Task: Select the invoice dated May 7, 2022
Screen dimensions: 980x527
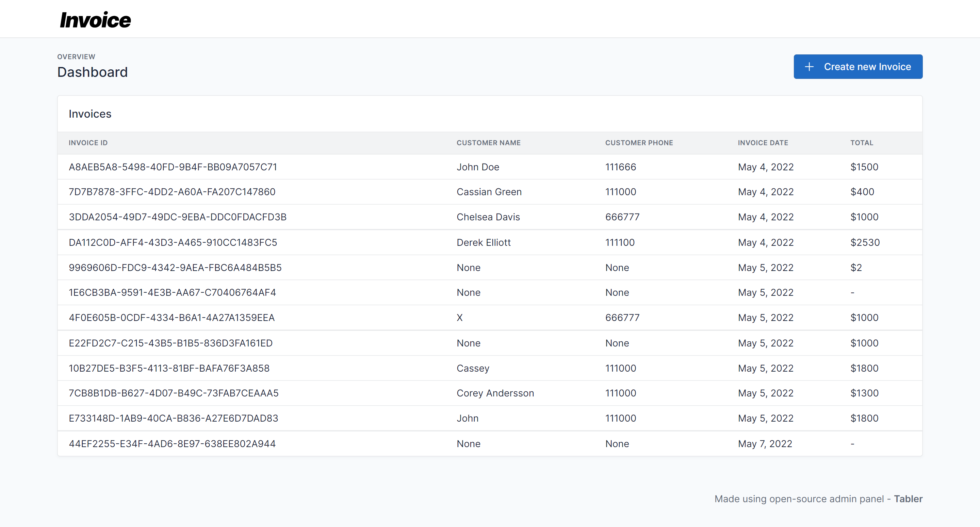Action: point(380,443)
